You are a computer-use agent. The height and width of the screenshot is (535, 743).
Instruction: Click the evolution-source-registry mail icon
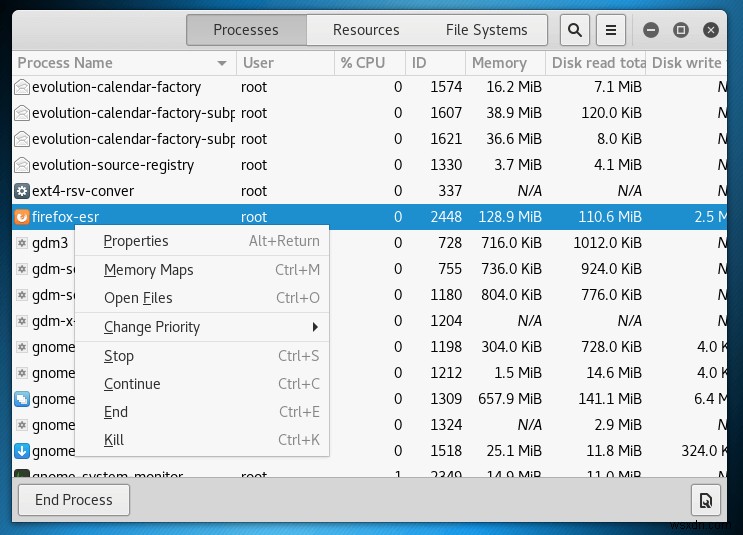[22, 165]
